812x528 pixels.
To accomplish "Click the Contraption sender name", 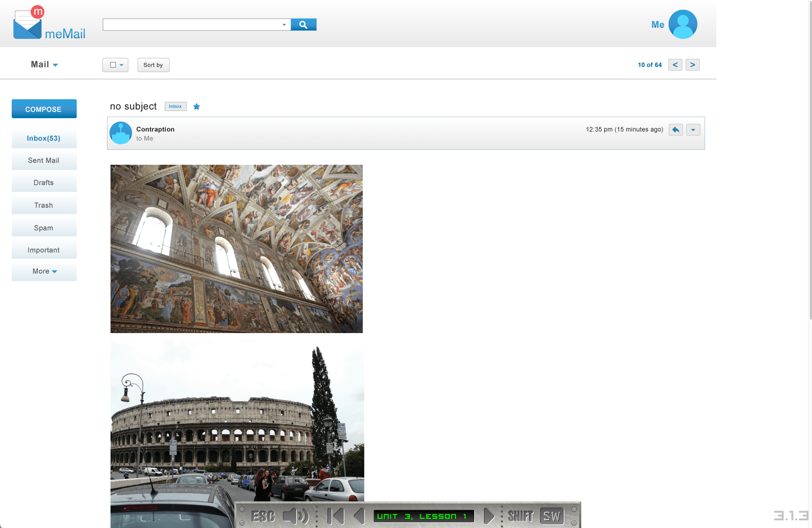I will (x=155, y=129).
